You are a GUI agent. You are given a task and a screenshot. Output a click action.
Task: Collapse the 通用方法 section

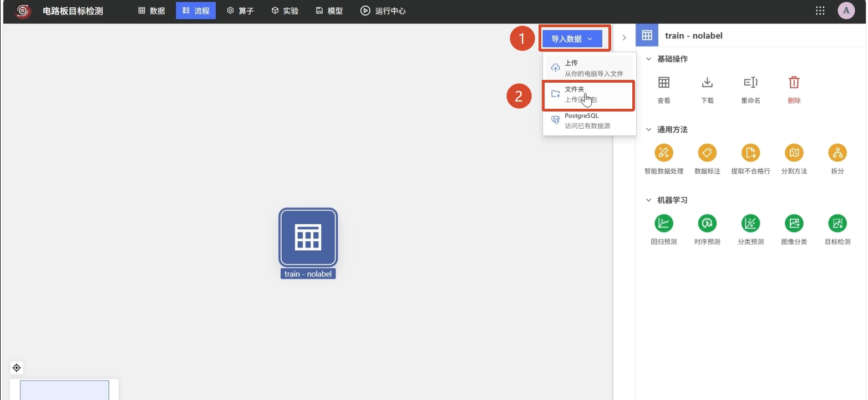point(649,129)
